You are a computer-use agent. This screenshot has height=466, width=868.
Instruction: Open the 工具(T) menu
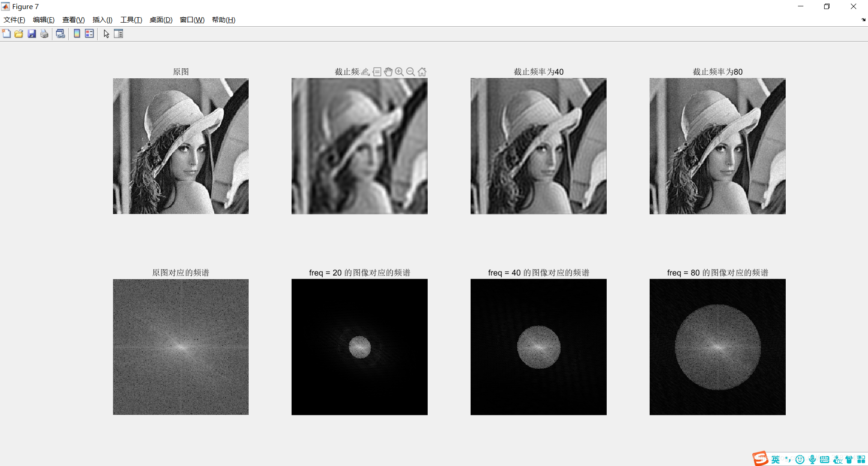click(131, 20)
